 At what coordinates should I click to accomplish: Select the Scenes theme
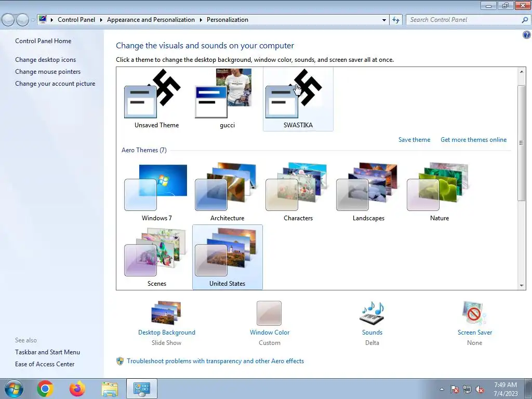point(156,257)
